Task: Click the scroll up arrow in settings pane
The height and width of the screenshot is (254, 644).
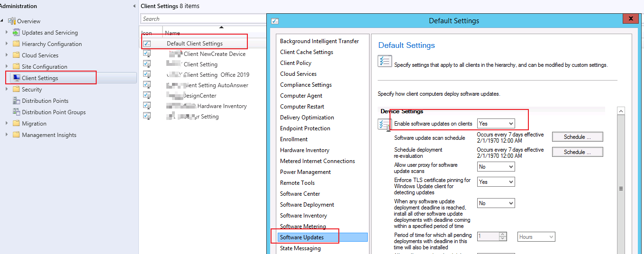Action: point(621,111)
